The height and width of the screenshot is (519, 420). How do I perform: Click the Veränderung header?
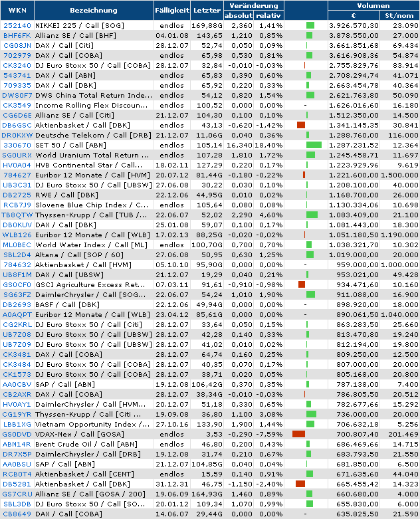(x=254, y=5)
